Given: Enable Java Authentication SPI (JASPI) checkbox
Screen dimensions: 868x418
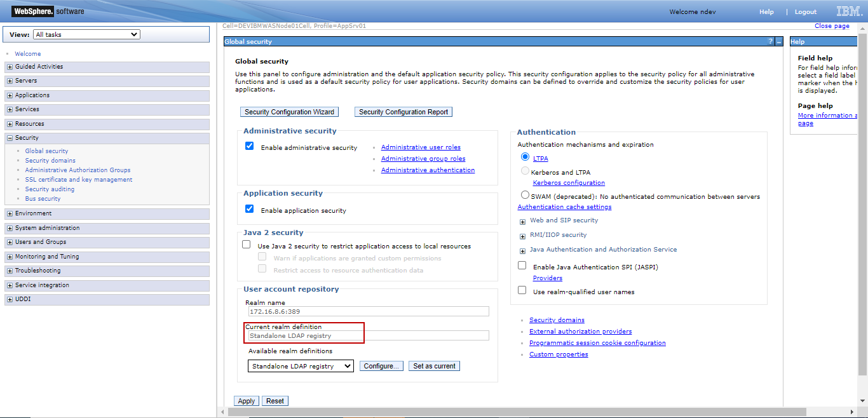Looking at the screenshot, I should tap(522, 266).
